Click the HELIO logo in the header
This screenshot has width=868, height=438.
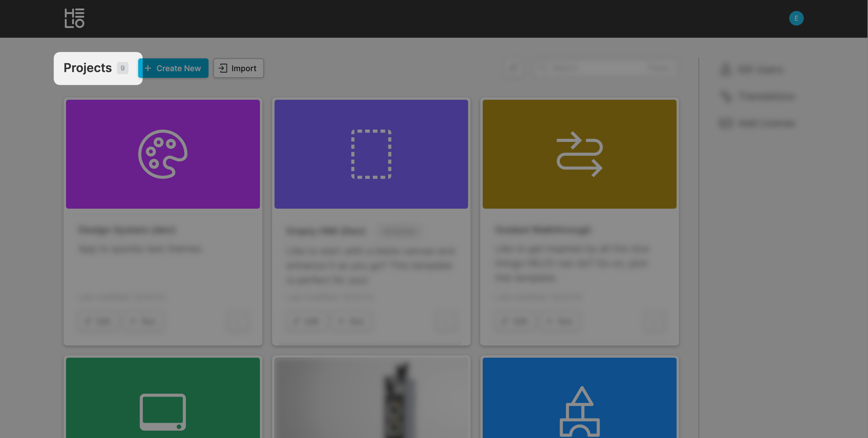tap(74, 18)
